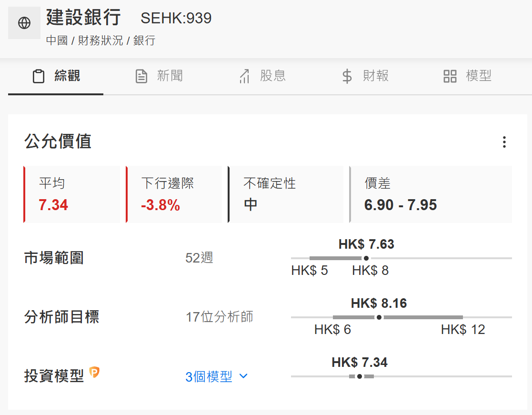Switch to the 新聞 news tab

[x=159, y=76]
